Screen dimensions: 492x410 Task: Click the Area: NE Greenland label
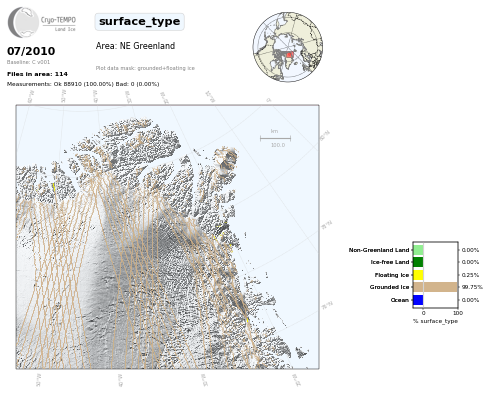[x=135, y=46]
